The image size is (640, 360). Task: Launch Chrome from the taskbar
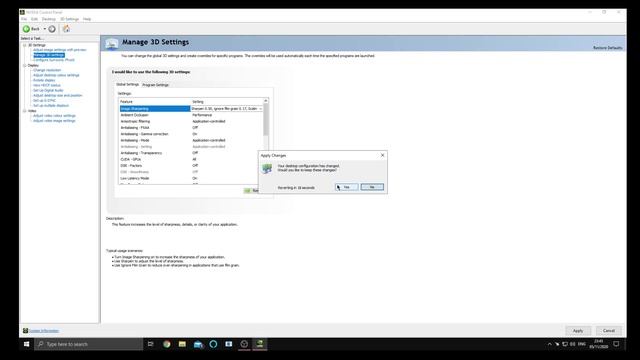167,344
